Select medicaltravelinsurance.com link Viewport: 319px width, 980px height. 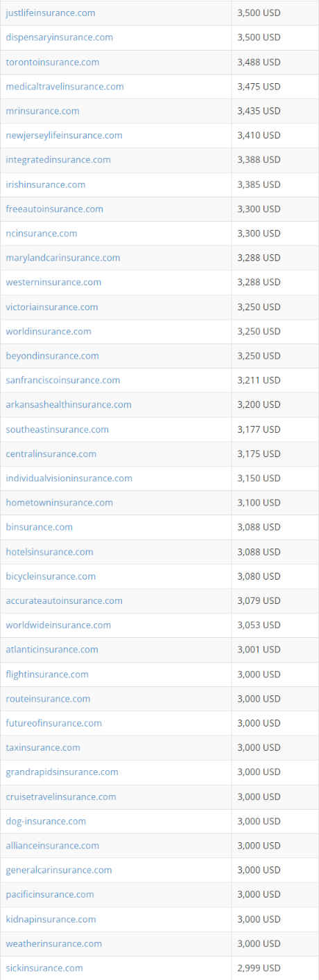point(65,87)
